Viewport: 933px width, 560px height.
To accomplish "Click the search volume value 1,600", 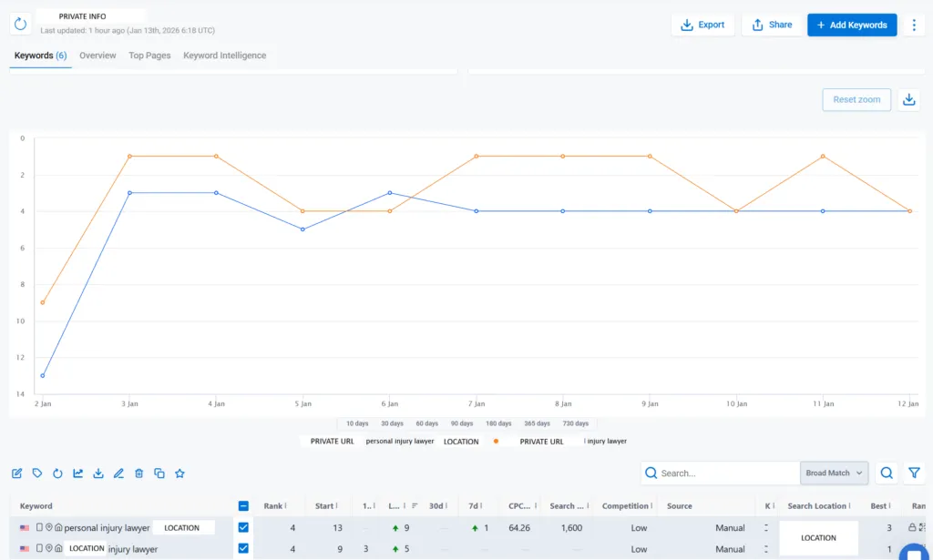I will (x=570, y=527).
